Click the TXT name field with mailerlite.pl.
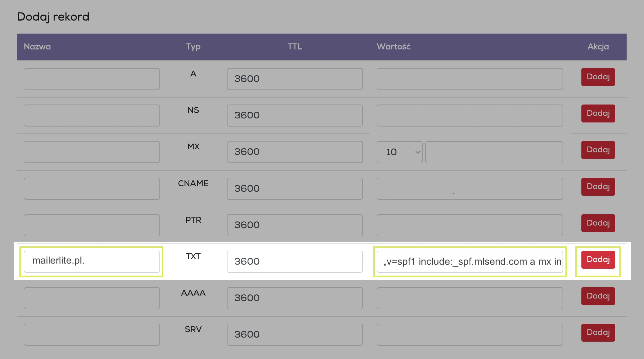 pos(92,261)
